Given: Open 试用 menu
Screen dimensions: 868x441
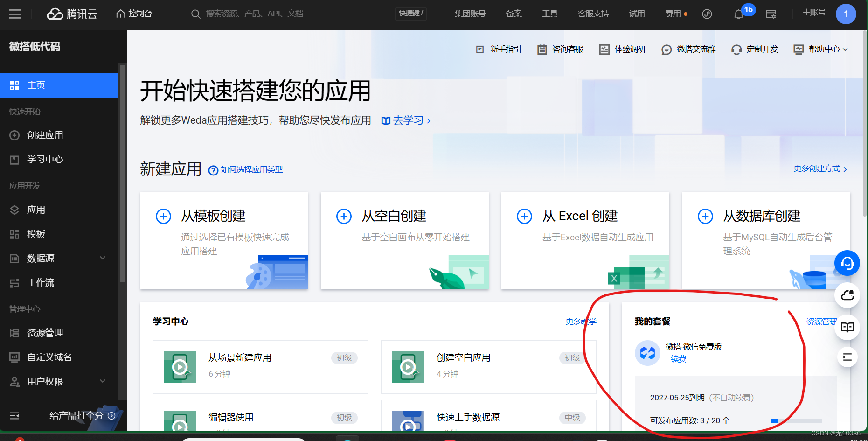Looking at the screenshot, I should 637,14.
